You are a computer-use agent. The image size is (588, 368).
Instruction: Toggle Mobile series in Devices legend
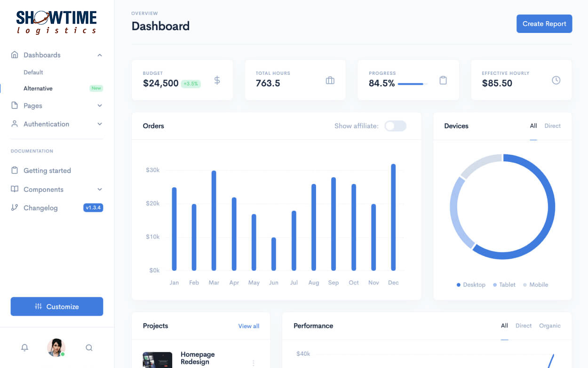(535, 285)
